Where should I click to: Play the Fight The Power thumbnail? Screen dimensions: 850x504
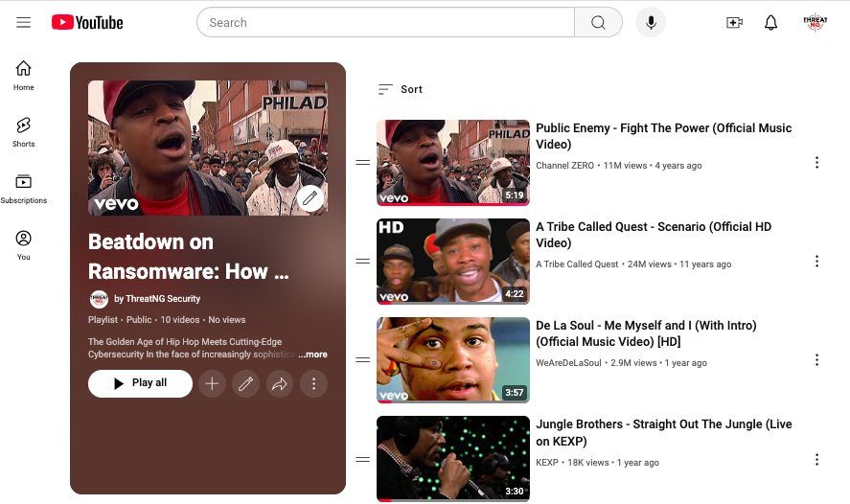point(453,163)
